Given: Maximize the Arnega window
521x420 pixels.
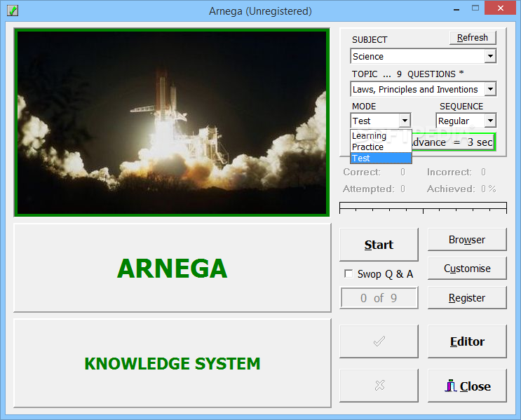Looking at the screenshot, I should coord(475,8).
